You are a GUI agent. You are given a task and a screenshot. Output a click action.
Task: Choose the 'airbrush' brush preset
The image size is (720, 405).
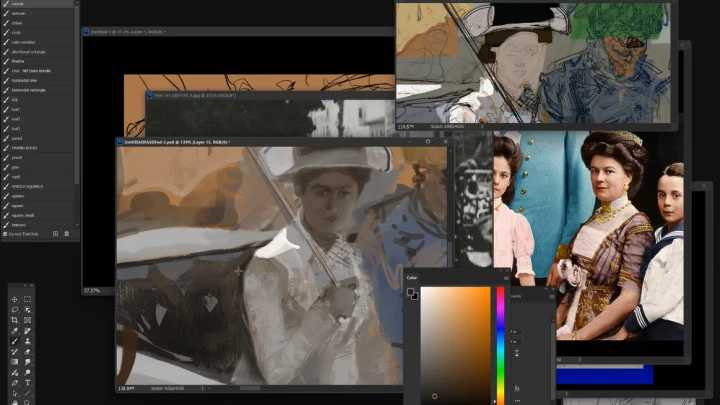(38, 13)
